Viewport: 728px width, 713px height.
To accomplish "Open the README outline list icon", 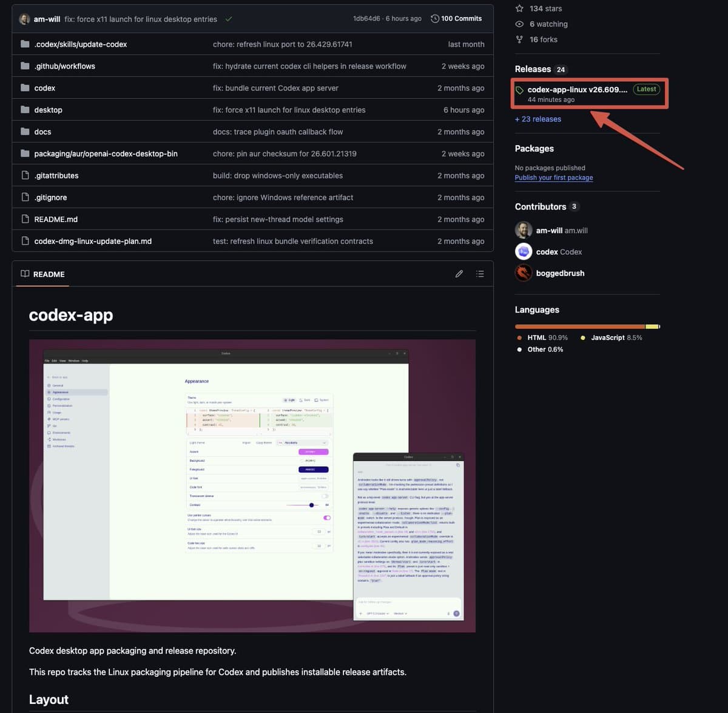I will pyautogui.click(x=480, y=274).
